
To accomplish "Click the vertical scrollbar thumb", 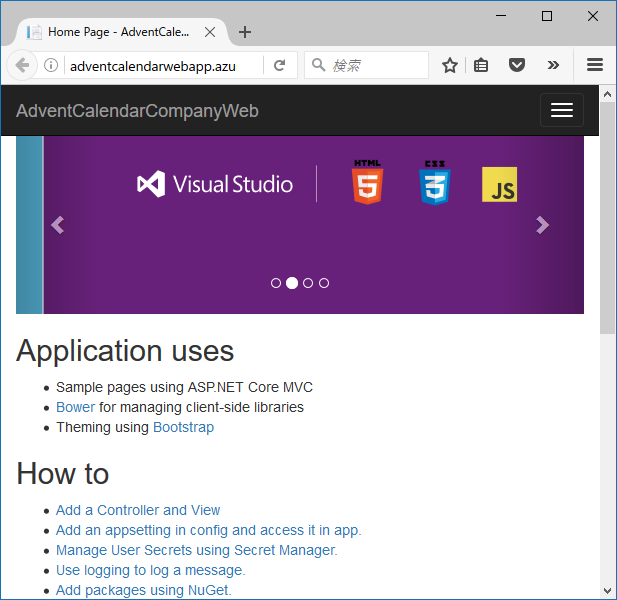I will [607, 218].
